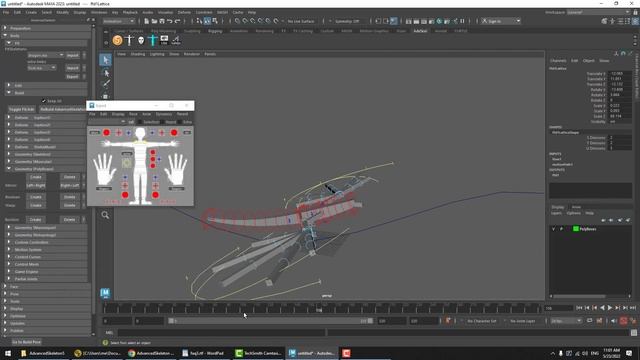Click the MEL command line input field
Image resolution: width=640 pixels, height=360 pixels.
click(x=222, y=333)
